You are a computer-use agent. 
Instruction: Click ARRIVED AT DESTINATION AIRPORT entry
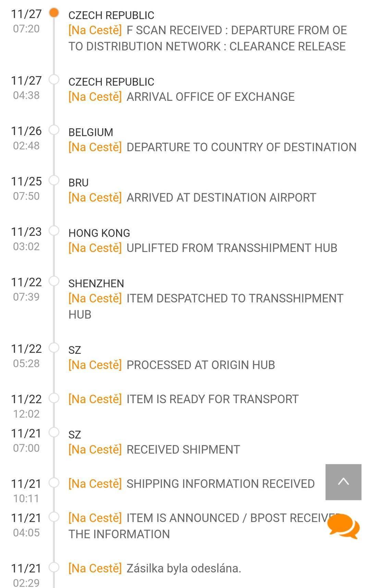(221, 197)
